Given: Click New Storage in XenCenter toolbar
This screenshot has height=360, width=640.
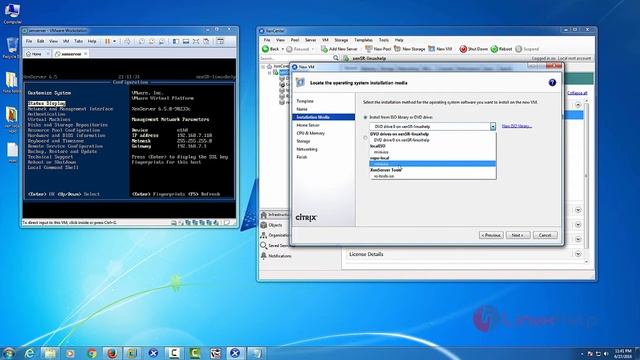Looking at the screenshot, I should pos(409,49).
